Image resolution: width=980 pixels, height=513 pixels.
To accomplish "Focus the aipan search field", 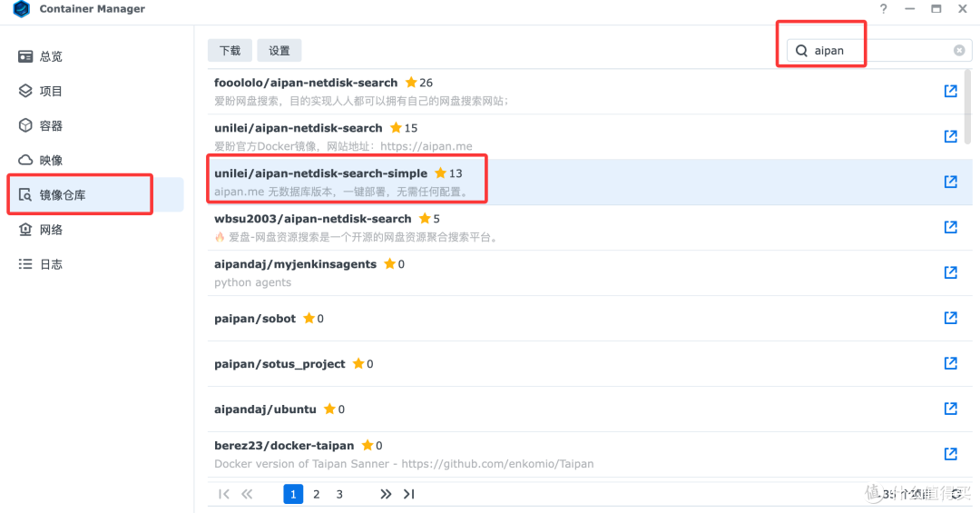I will pyautogui.click(x=878, y=50).
